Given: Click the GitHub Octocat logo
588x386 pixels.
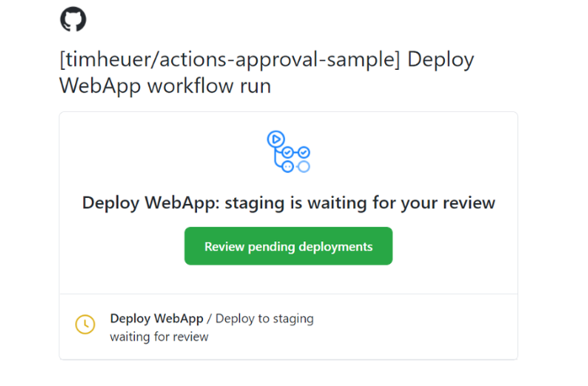Looking at the screenshot, I should [x=73, y=19].
